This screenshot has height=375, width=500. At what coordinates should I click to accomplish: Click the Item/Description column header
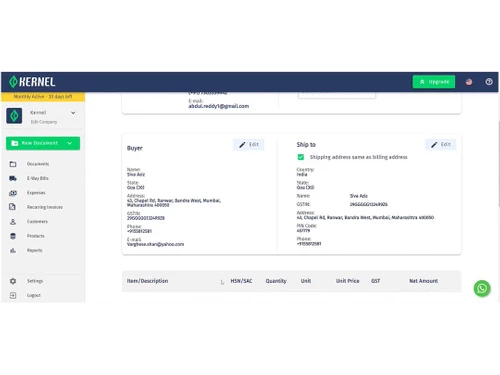[147, 281]
